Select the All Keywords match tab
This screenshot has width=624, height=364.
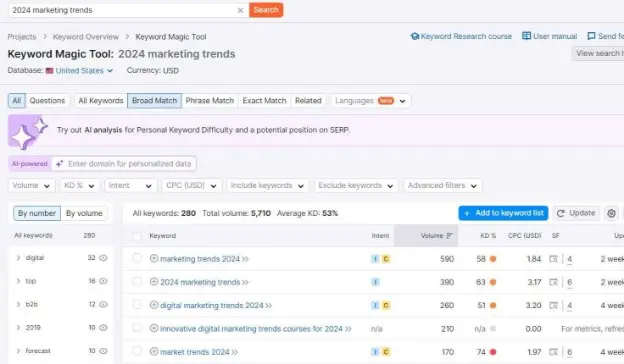coord(101,101)
